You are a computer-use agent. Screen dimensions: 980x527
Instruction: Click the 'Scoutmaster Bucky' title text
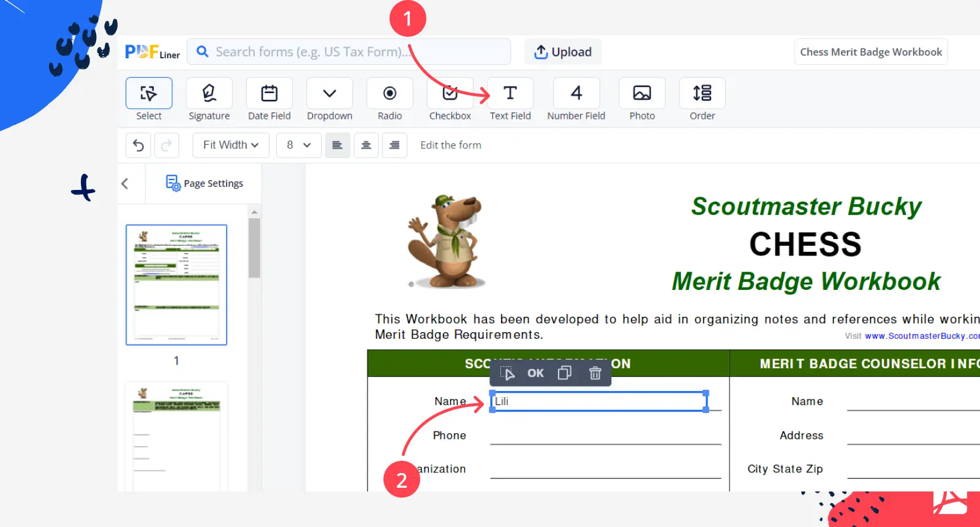click(806, 207)
